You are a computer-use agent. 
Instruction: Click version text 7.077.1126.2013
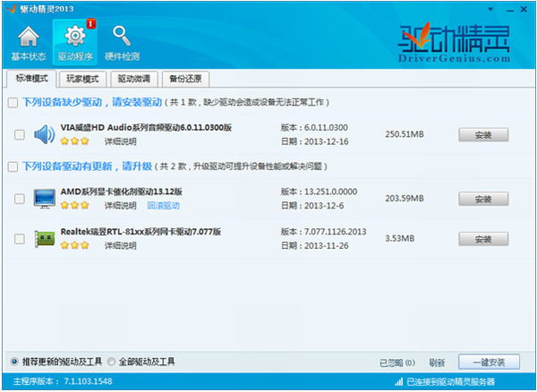pyautogui.click(x=336, y=232)
